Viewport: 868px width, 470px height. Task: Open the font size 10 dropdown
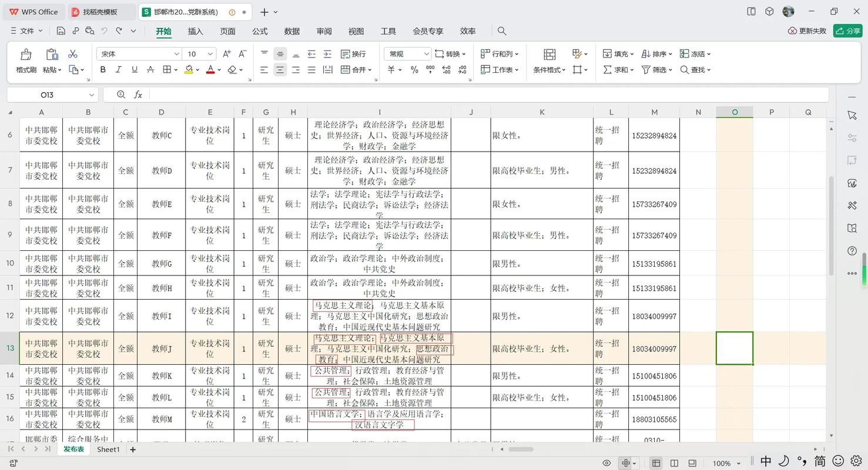tap(210, 54)
